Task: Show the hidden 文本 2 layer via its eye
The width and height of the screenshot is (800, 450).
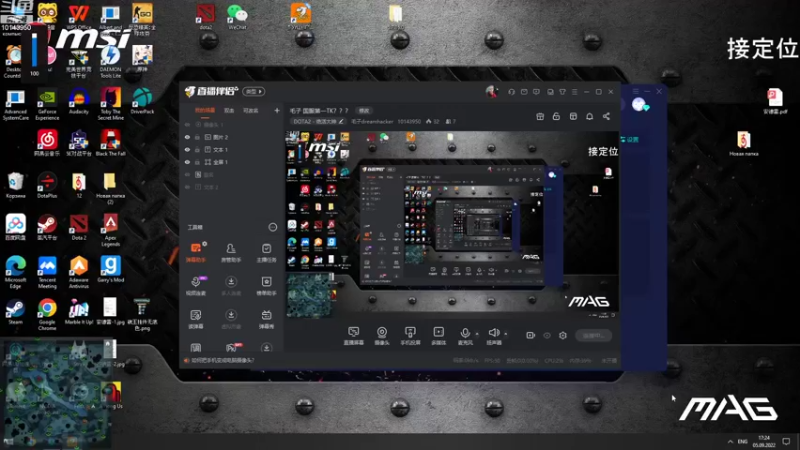Action: coord(187,187)
